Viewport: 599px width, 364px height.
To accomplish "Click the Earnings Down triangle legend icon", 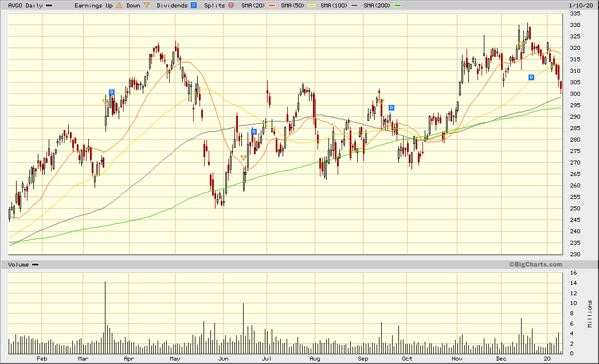I will 147,5.
